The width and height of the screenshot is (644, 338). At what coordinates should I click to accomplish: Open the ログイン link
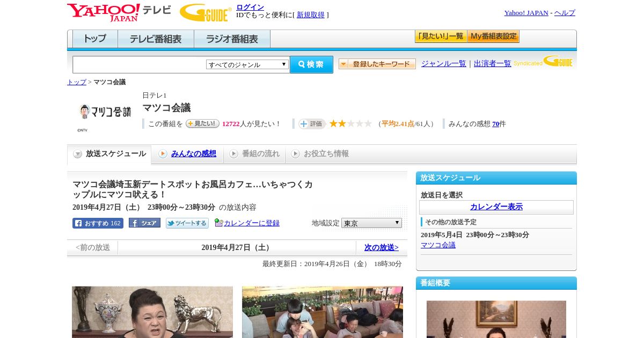click(x=250, y=7)
